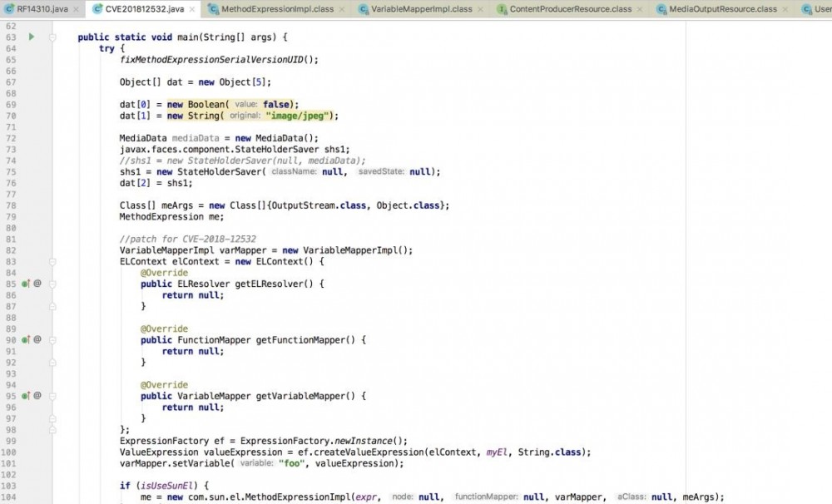Click the "image/jpeg" string literal

click(299, 116)
